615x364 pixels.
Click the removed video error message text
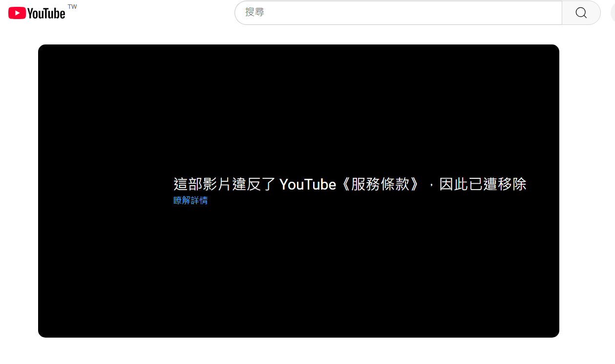click(349, 184)
